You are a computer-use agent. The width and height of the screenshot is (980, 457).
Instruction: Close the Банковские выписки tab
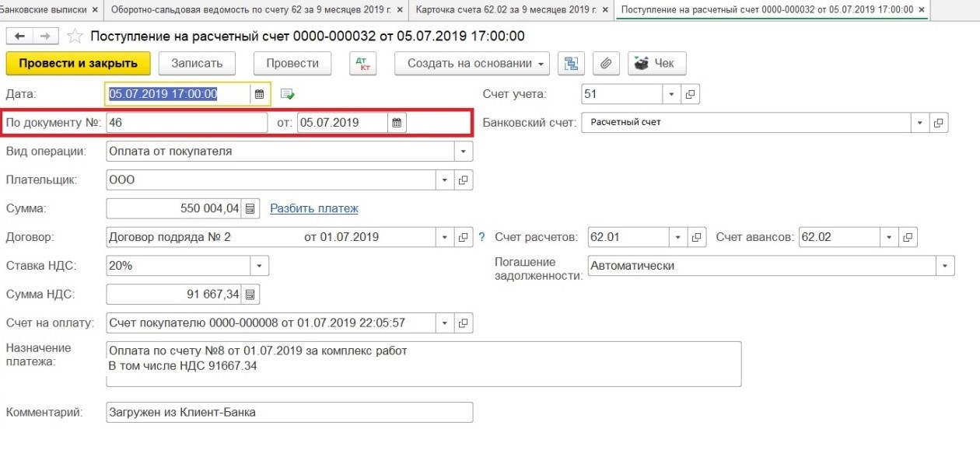[95, 10]
